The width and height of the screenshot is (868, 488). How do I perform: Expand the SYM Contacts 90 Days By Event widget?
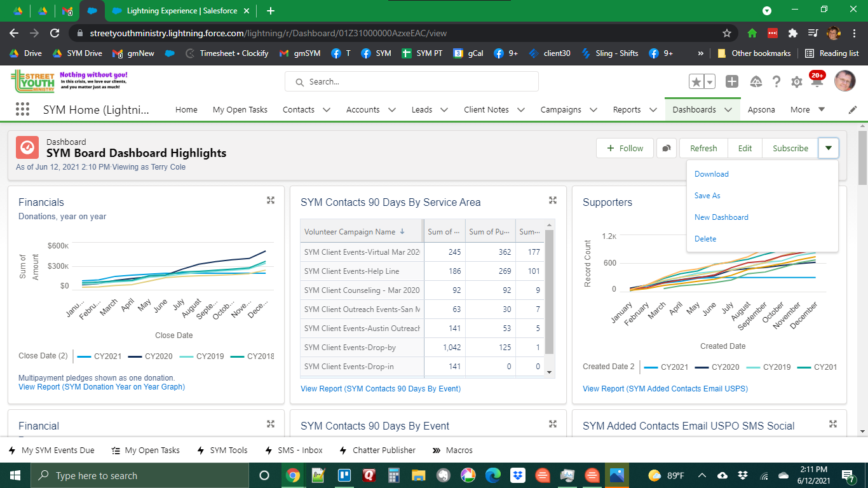(x=553, y=424)
